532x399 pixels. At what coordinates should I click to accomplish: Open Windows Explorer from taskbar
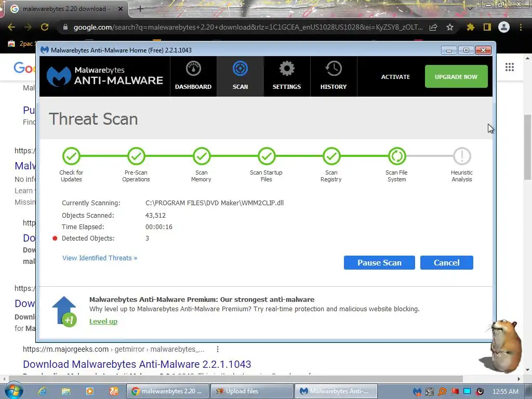[x=66, y=391]
